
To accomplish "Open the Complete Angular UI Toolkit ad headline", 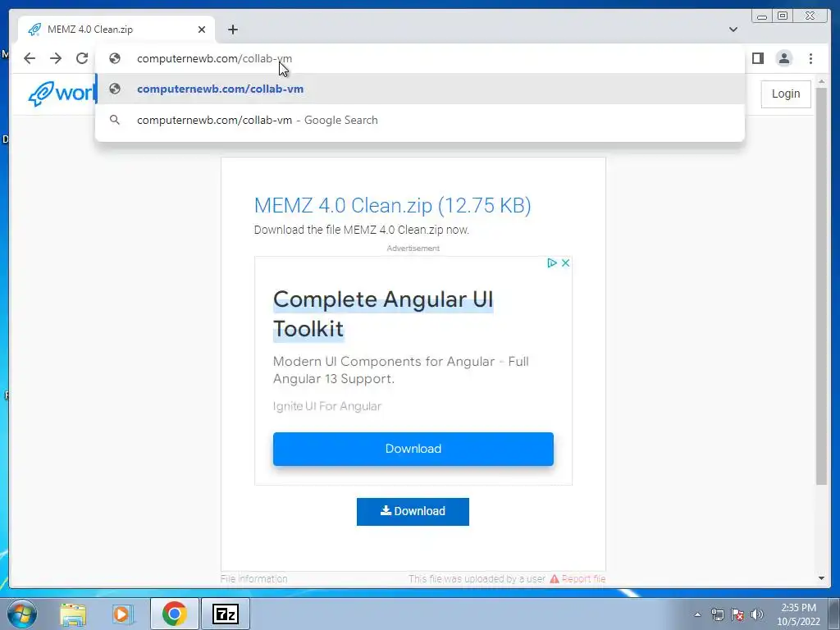I will (382, 314).
